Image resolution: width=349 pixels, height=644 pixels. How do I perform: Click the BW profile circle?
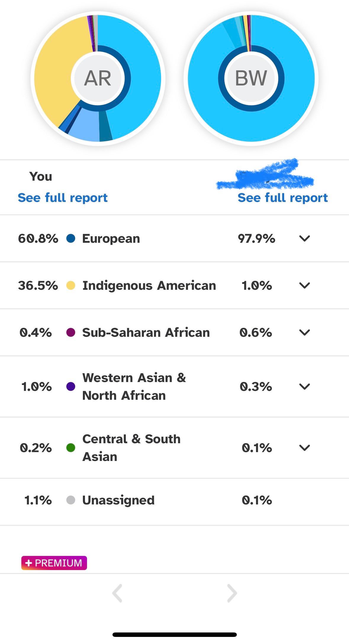pos(251,78)
